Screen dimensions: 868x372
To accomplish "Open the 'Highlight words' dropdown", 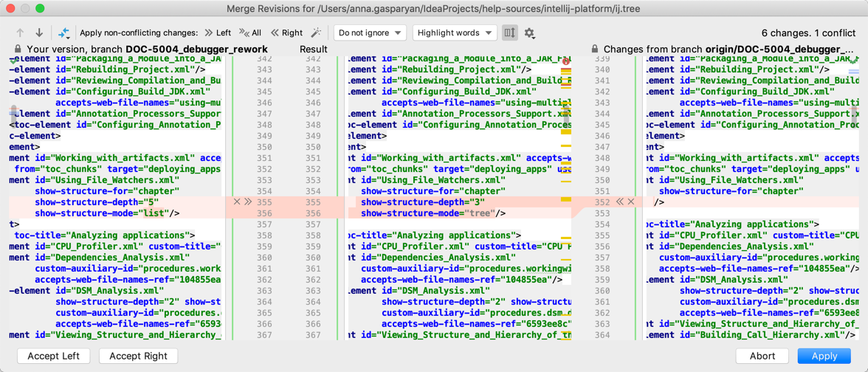I will (454, 33).
